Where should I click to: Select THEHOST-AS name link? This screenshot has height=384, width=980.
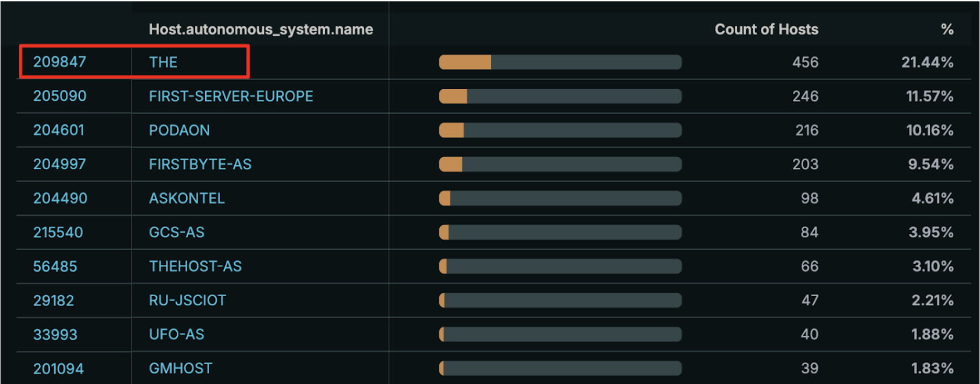click(196, 266)
